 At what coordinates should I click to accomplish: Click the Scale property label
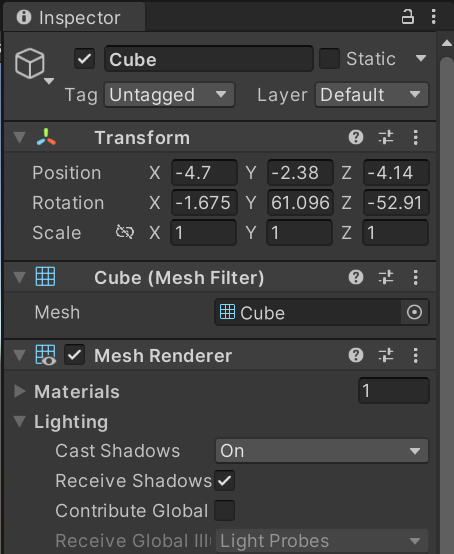[57, 232]
